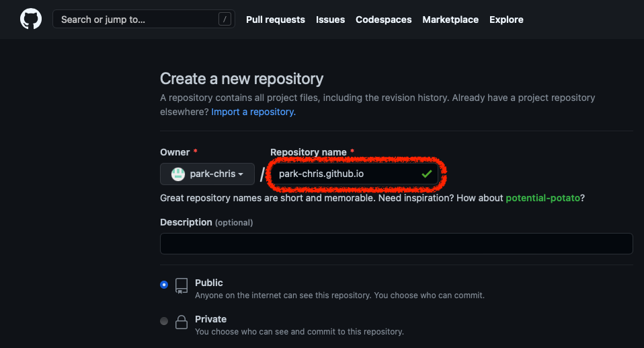
Task: Click the GitHub Octocat logo
Action: click(x=31, y=19)
